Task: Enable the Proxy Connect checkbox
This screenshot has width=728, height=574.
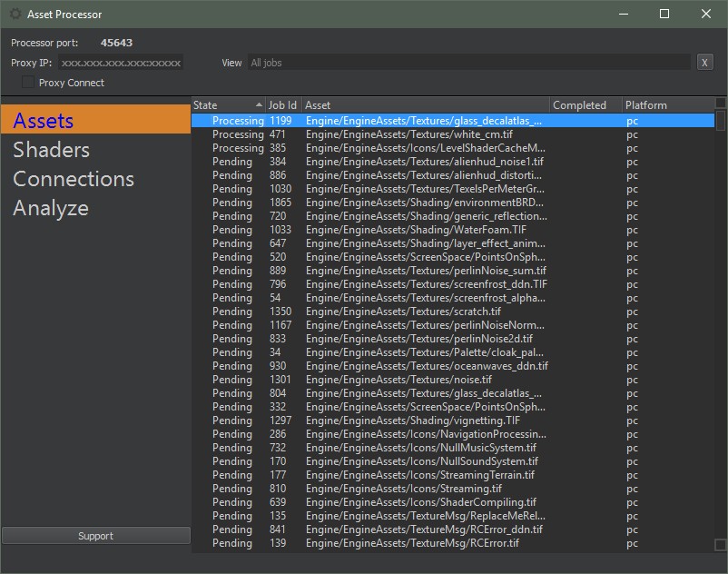Action: 28,83
